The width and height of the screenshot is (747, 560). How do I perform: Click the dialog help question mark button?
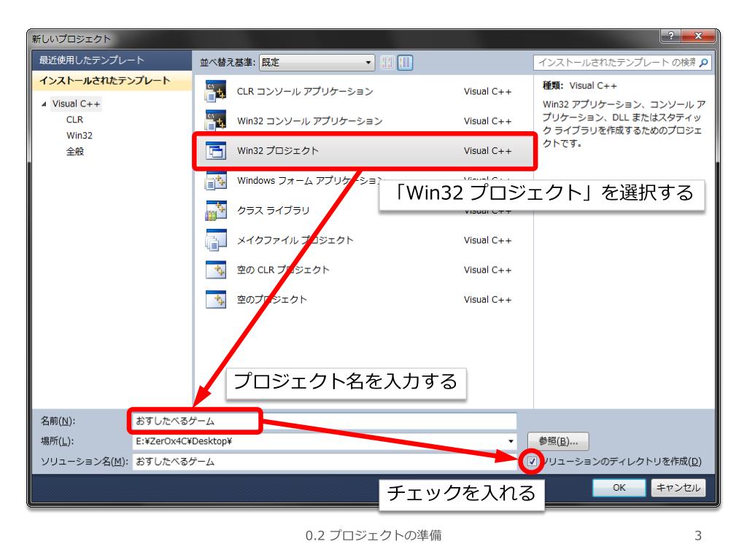click(x=671, y=36)
